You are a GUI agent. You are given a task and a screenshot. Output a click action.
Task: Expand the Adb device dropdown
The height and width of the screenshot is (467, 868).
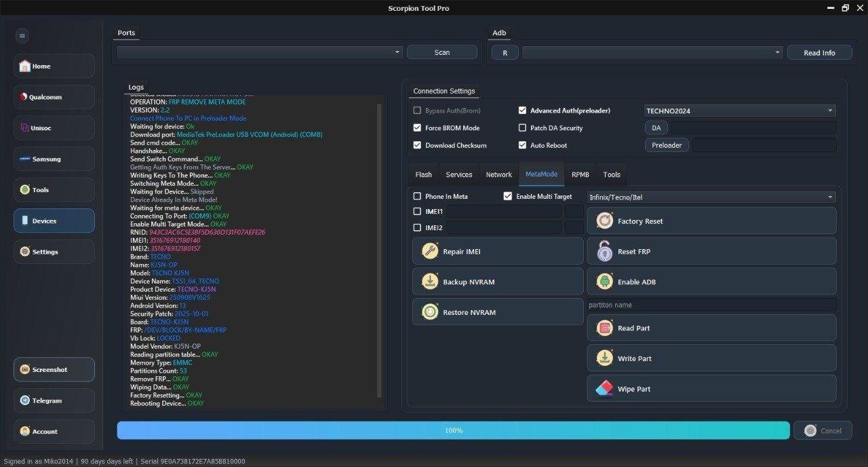pyautogui.click(x=652, y=52)
